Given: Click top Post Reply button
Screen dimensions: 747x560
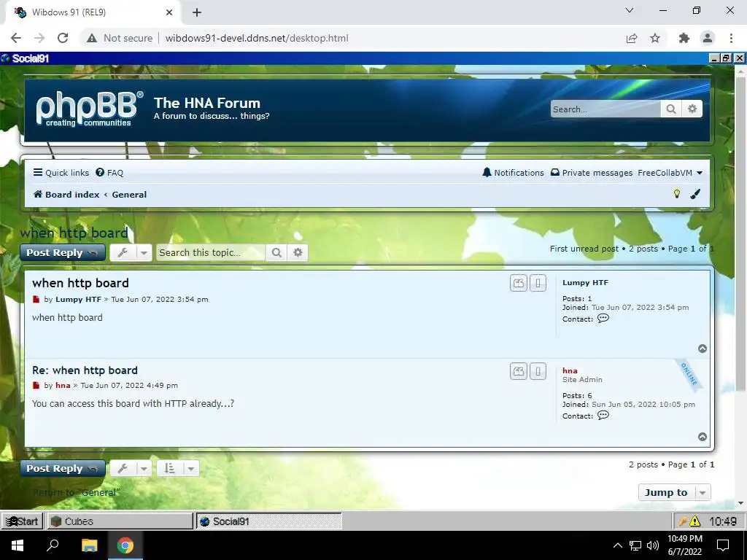Looking at the screenshot, I should point(63,252).
